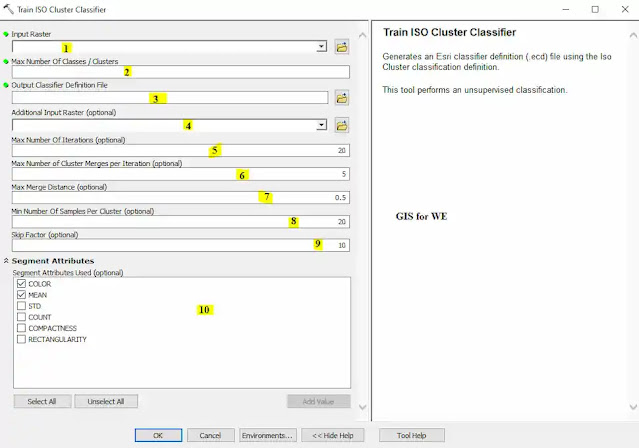Focus the Max Number of Cluster Merges field
The image size is (639, 448).
click(181, 174)
